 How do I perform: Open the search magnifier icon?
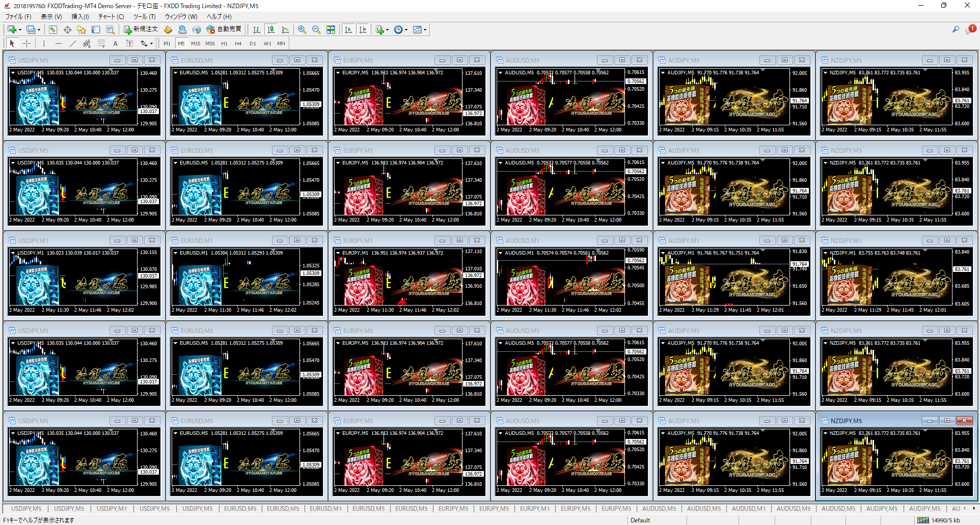[x=956, y=30]
